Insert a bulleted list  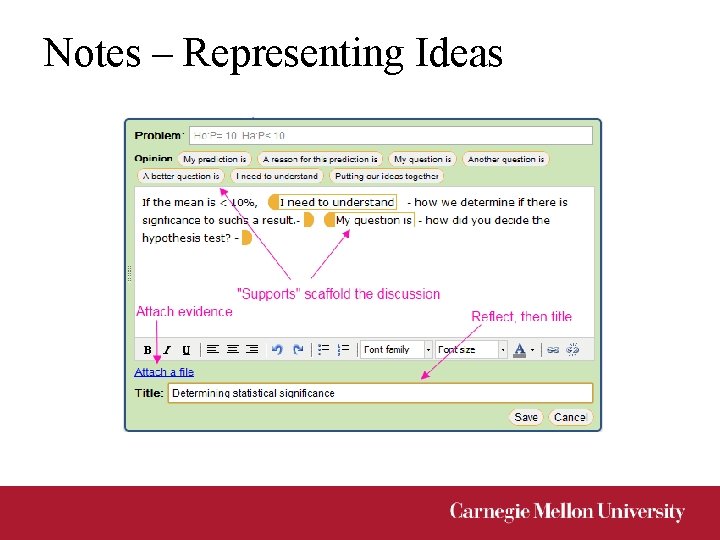tap(323, 349)
